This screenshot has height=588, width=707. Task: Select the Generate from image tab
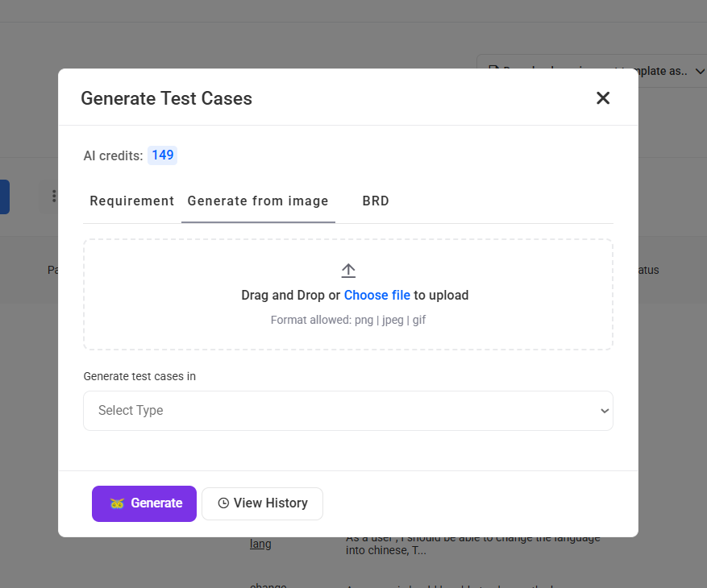click(258, 201)
